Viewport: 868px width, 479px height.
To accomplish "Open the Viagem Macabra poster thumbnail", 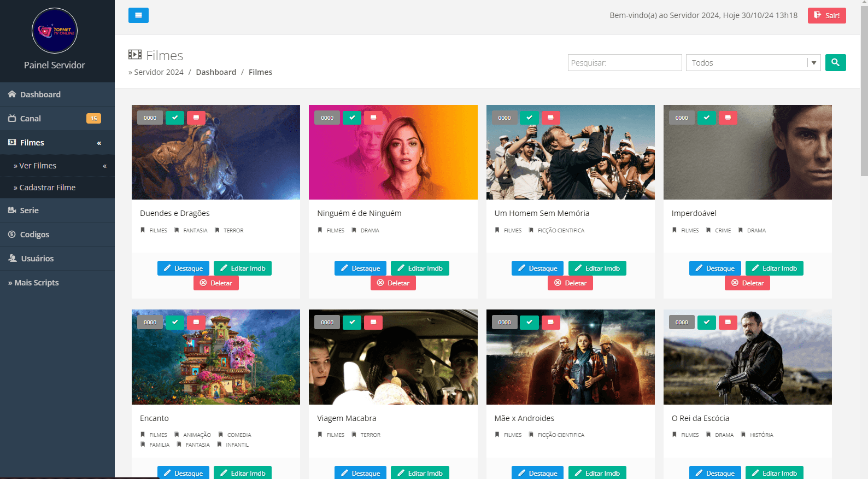I will 393,357.
